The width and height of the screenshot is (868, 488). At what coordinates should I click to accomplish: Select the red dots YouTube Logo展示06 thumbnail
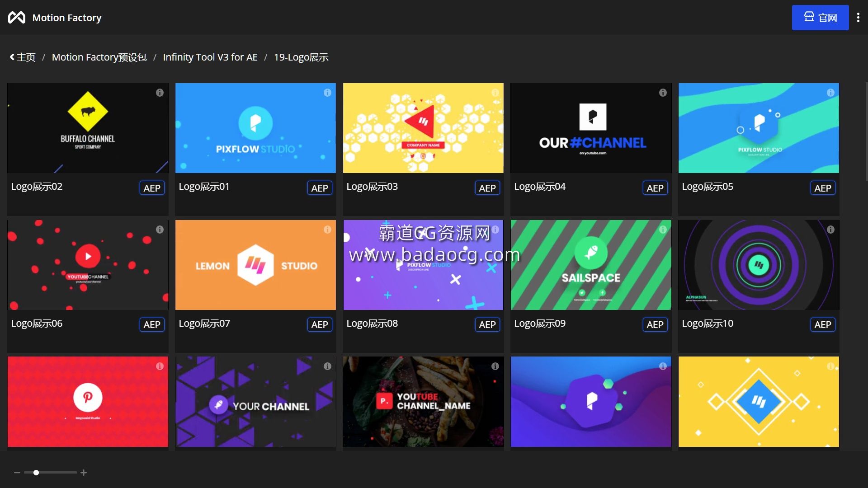tap(88, 265)
